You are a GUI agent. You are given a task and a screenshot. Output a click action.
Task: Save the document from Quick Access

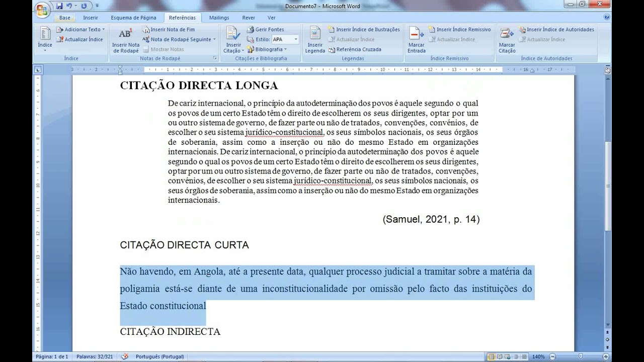[59, 6]
